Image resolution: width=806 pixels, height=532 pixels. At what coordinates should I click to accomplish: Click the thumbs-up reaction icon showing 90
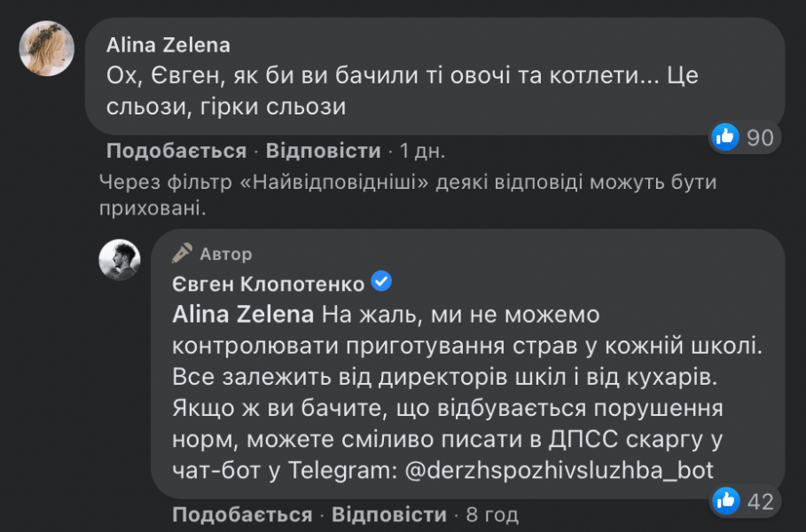[724, 137]
